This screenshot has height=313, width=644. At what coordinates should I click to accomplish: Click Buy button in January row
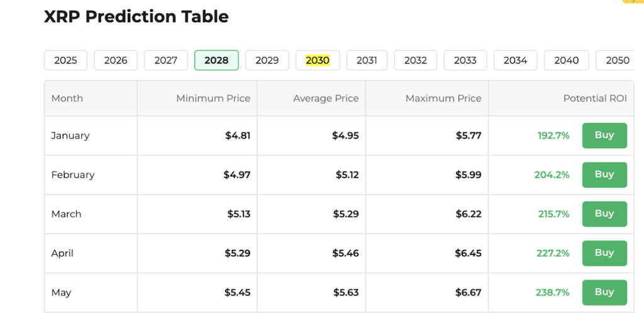pyautogui.click(x=604, y=135)
